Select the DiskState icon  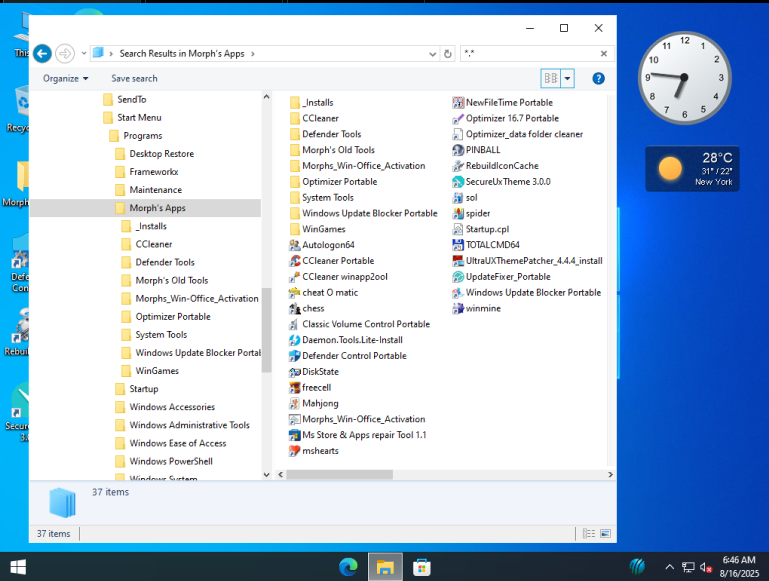(294, 372)
